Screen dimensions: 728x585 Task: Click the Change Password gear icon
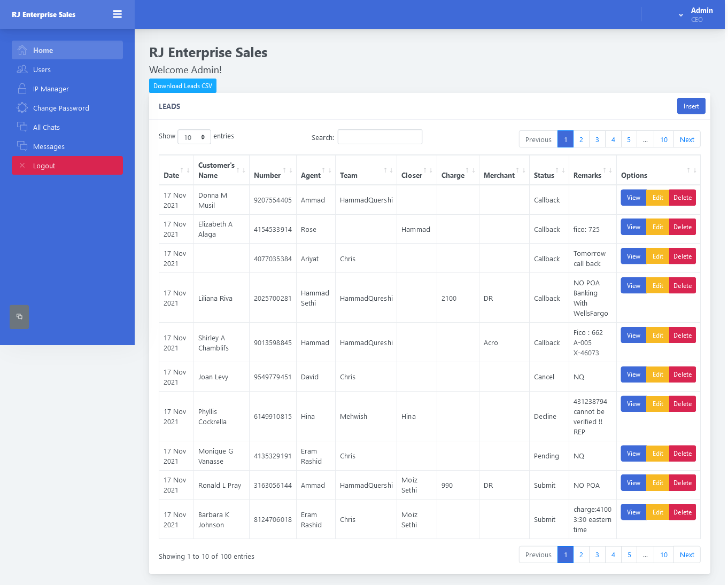click(22, 108)
